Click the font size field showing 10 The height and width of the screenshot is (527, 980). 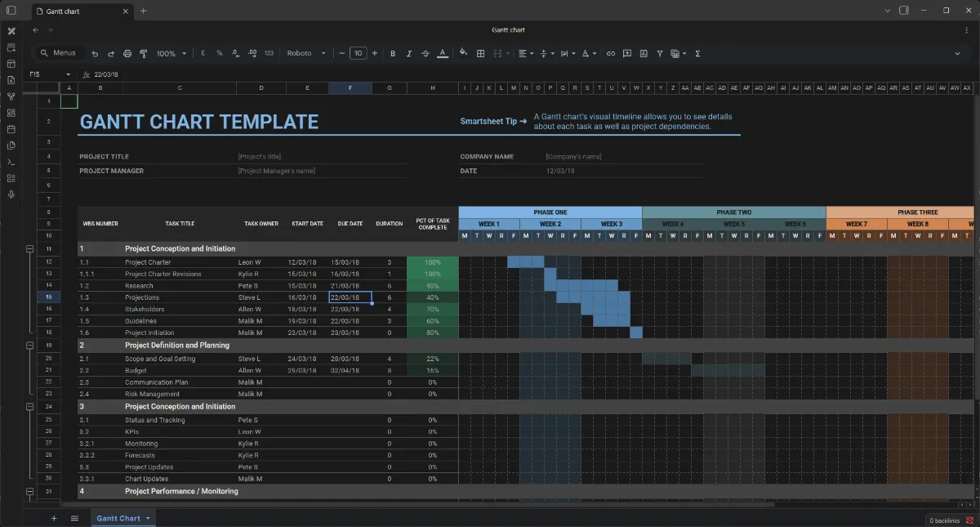358,53
